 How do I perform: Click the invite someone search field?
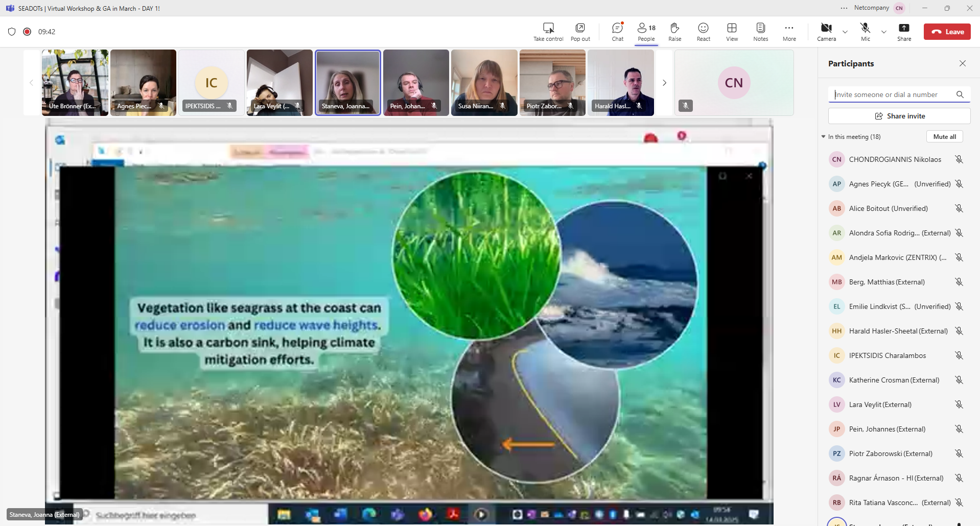(892, 94)
